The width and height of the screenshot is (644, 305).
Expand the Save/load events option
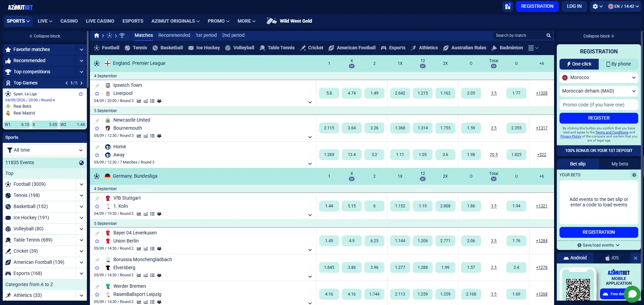click(598, 245)
